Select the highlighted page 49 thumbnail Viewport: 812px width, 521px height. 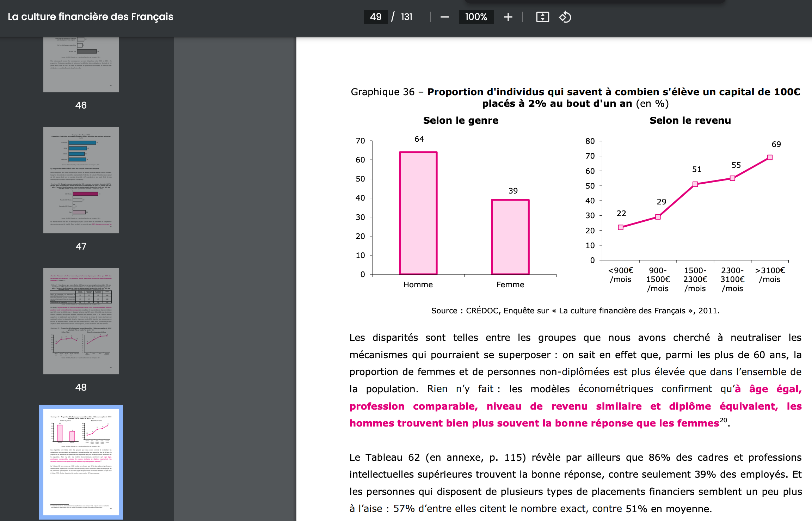tap(81, 462)
